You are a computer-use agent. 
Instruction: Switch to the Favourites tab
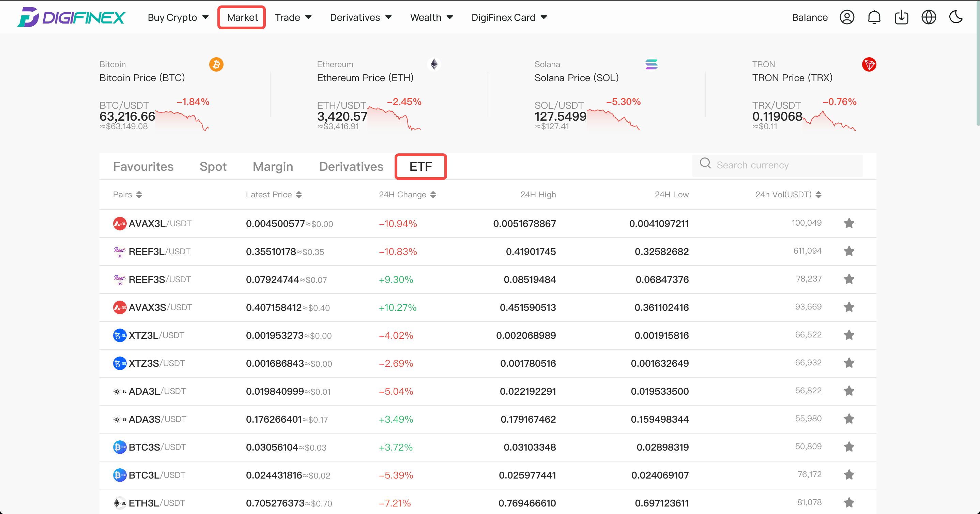point(143,167)
